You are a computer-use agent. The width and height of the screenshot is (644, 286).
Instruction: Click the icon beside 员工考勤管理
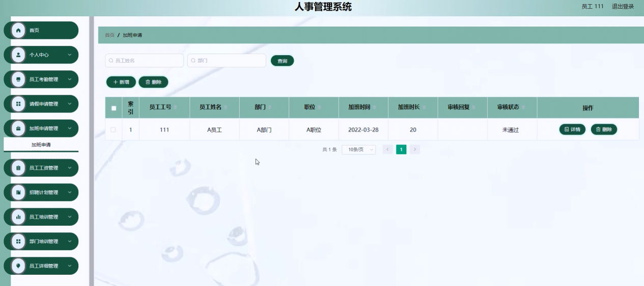tap(18, 79)
